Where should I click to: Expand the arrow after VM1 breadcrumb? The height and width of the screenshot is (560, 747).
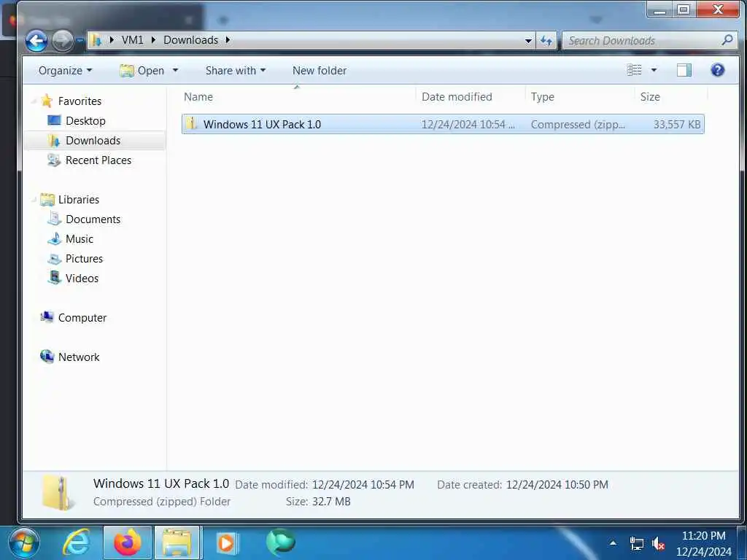pyautogui.click(x=153, y=40)
